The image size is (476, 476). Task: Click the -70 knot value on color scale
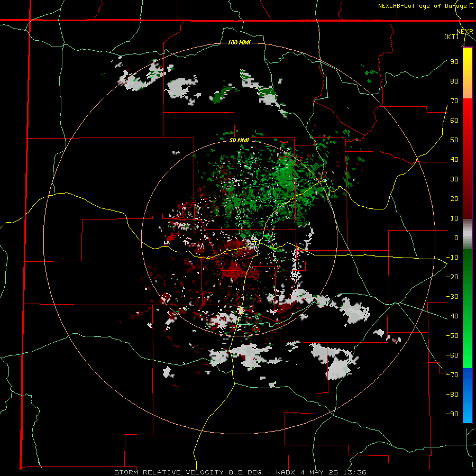pyautogui.click(x=452, y=374)
